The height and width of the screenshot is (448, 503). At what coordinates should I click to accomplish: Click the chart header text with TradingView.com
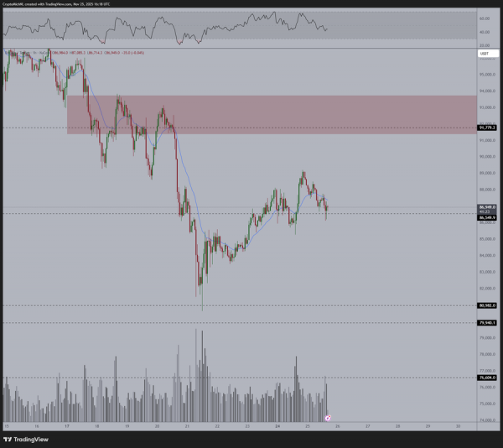[x=56, y=4]
